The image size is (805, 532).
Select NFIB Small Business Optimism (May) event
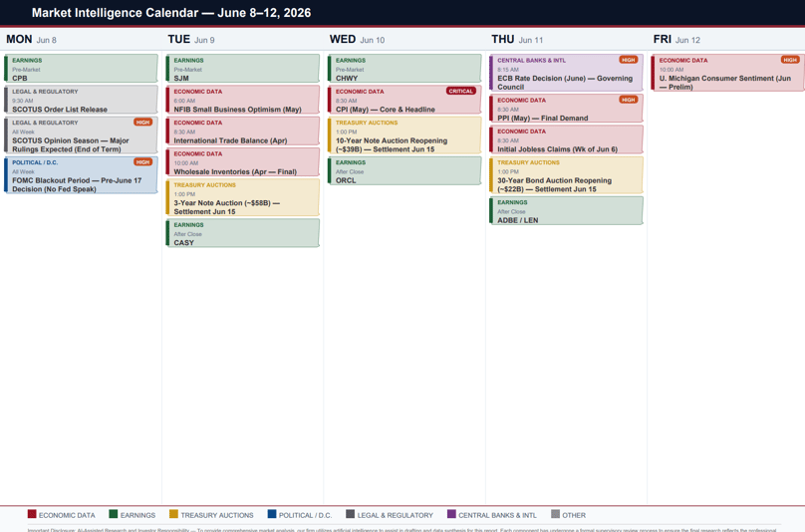tap(243, 100)
